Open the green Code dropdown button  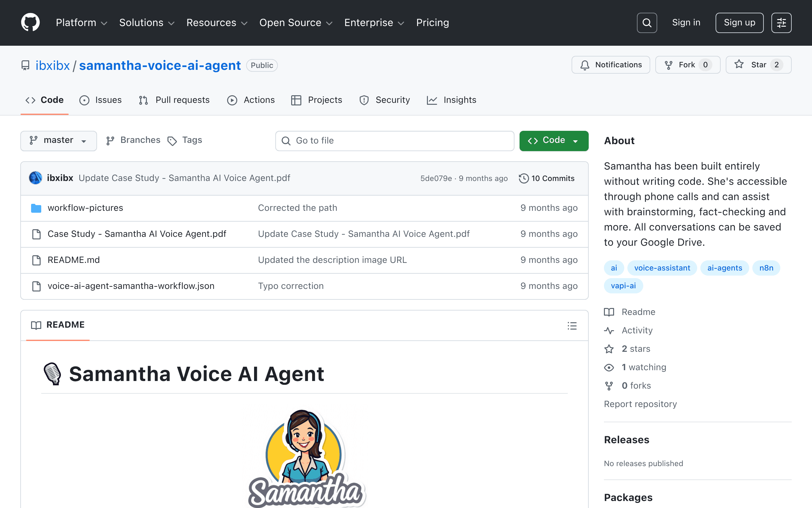point(553,141)
